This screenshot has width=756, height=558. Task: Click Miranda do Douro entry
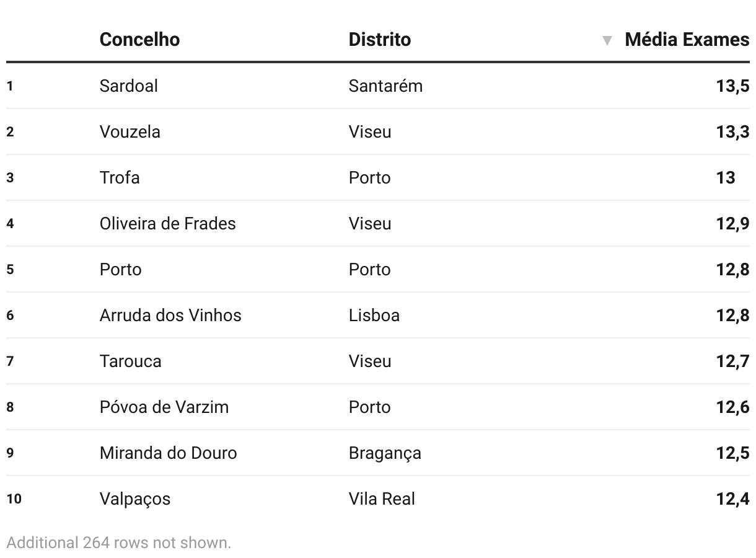point(168,453)
